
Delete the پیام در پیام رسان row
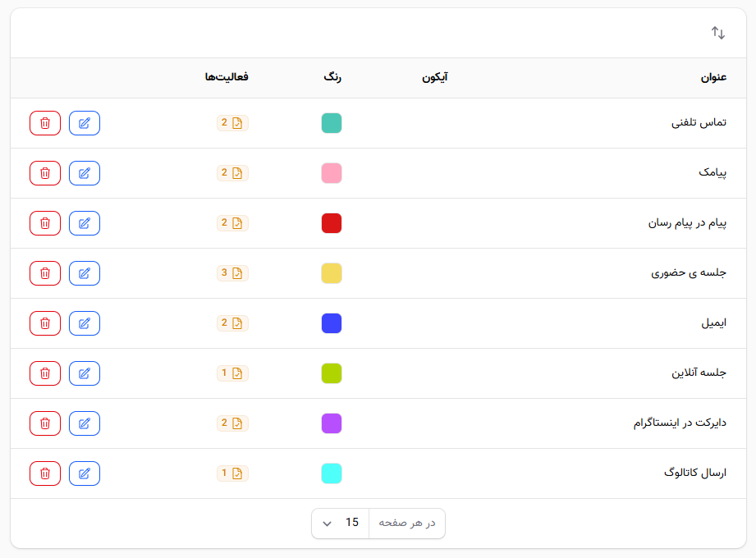(45, 223)
